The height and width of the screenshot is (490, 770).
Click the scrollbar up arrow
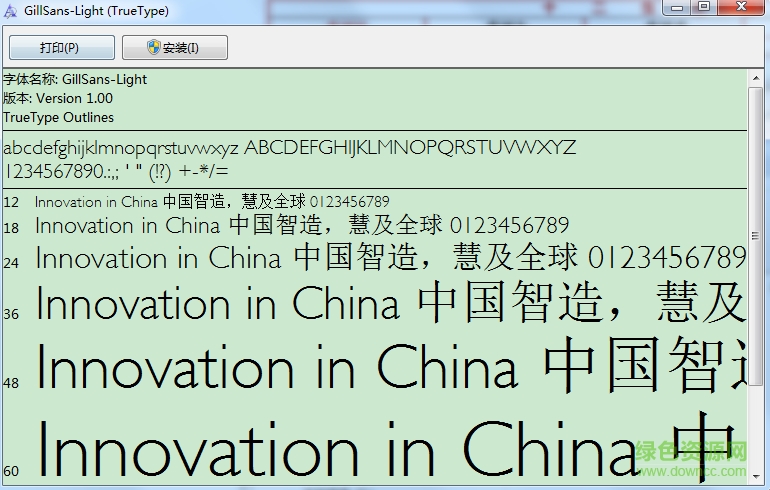point(756,79)
